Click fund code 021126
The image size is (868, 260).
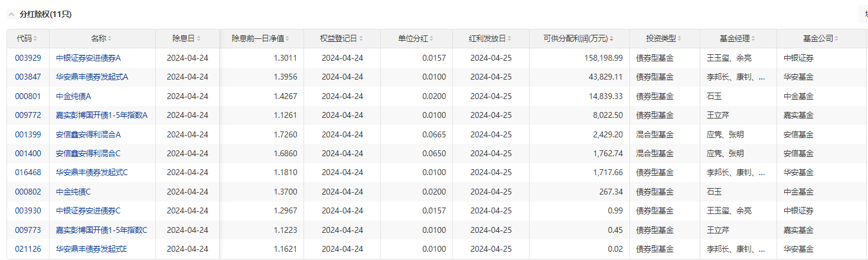(x=28, y=249)
